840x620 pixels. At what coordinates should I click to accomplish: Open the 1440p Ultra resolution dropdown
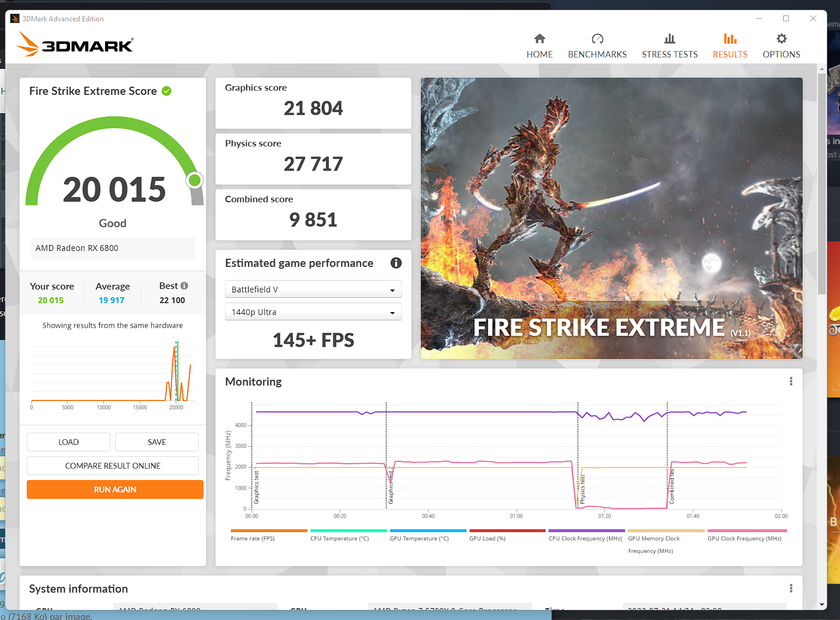click(x=313, y=311)
